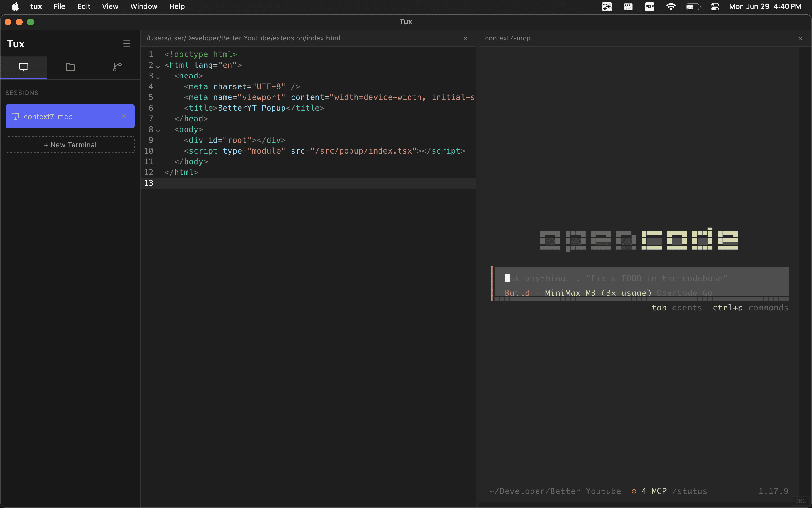Screen dimensions: 812x508
Task: Collapse the head tag on line 3
Action: click(158, 77)
